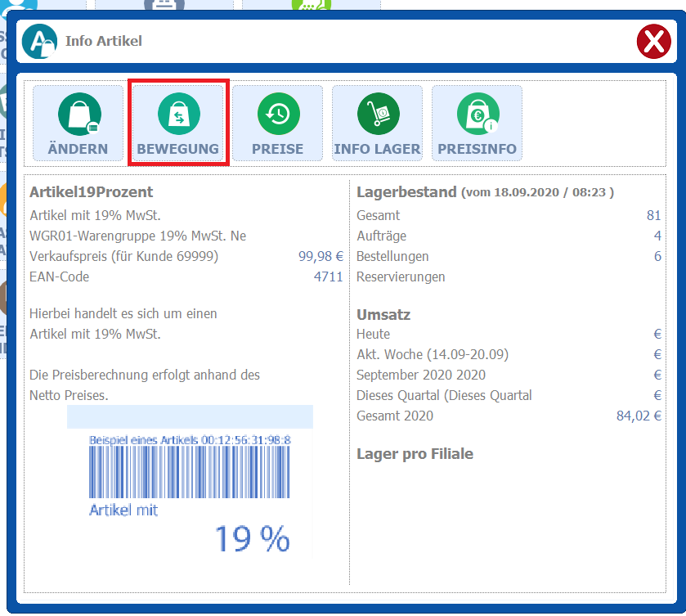Click the EAN-Code value 4711
This screenshot has height=616, width=686.
(328, 277)
